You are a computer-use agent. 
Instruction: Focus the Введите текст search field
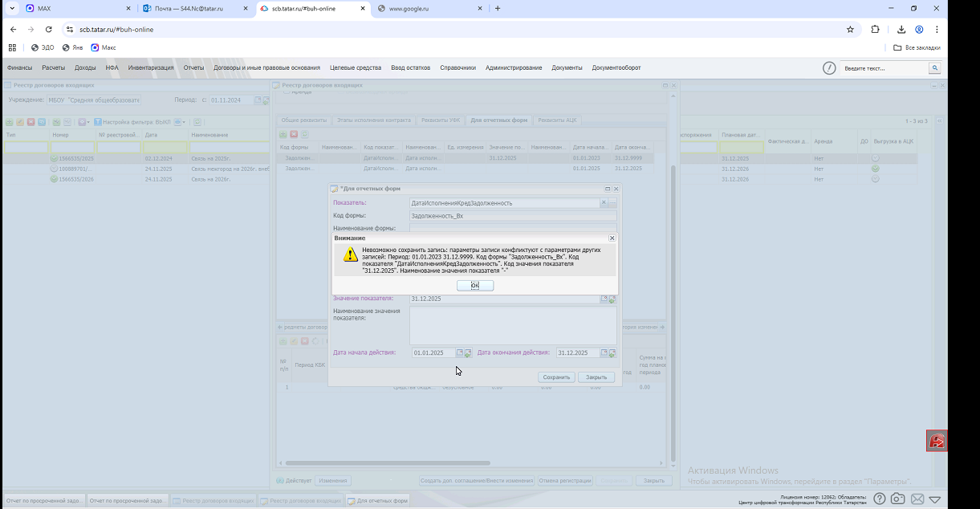885,68
